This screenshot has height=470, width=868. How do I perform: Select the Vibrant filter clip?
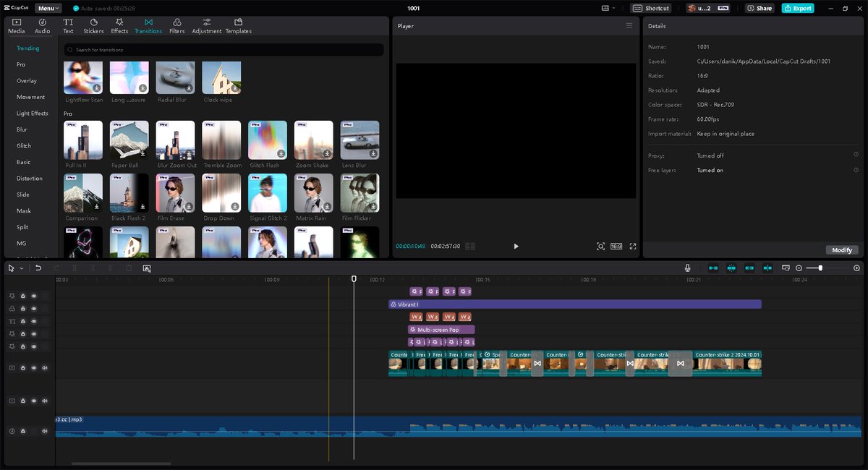pos(575,304)
